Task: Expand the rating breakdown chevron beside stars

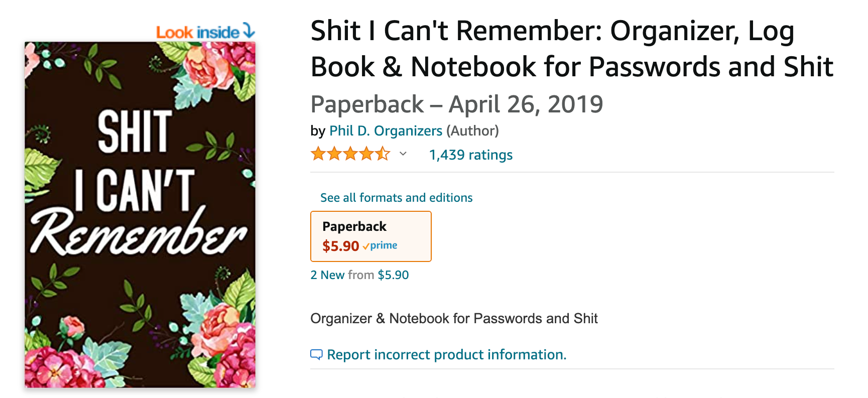Action: pyautogui.click(x=403, y=154)
